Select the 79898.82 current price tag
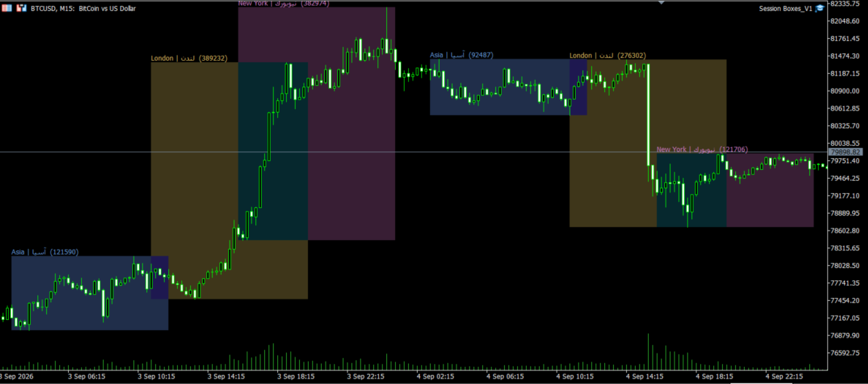868x384 pixels. point(846,152)
